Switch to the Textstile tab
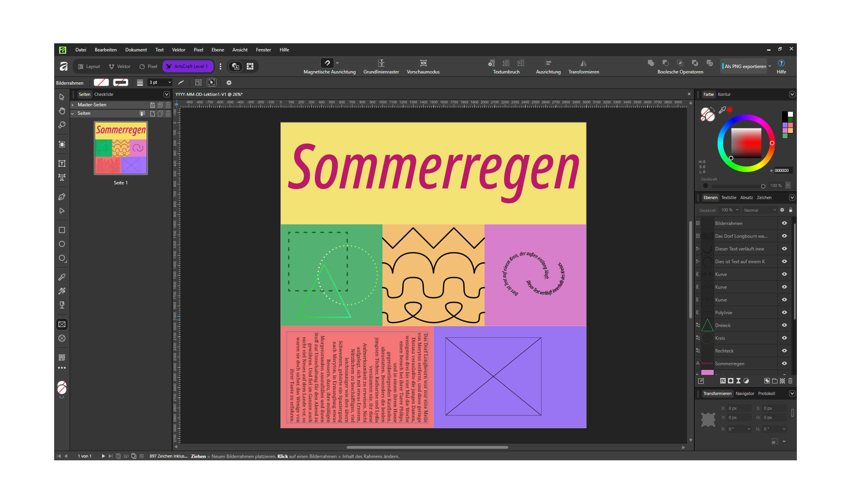851x504 pixels. click(729, 198)
